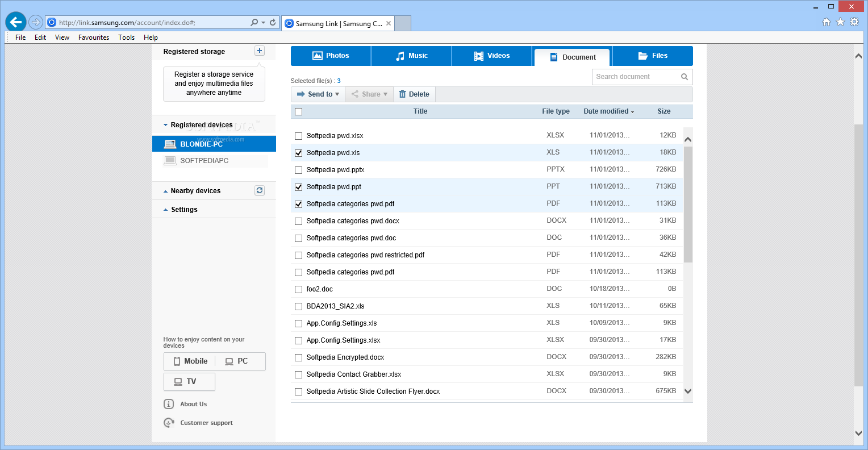Open the browser Tools gear icon
The image size is (868, 450).
854,22
